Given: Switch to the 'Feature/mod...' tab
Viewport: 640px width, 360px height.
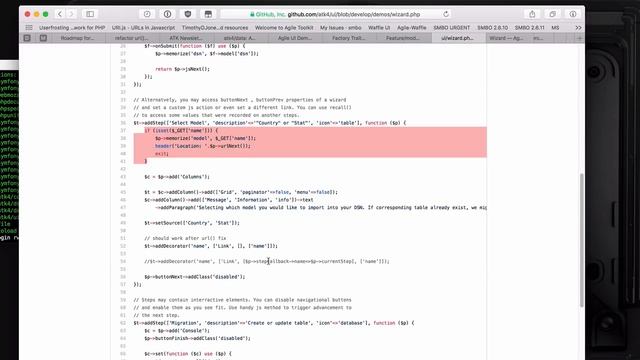Looking at the screenshot, I should pos(404,38).
